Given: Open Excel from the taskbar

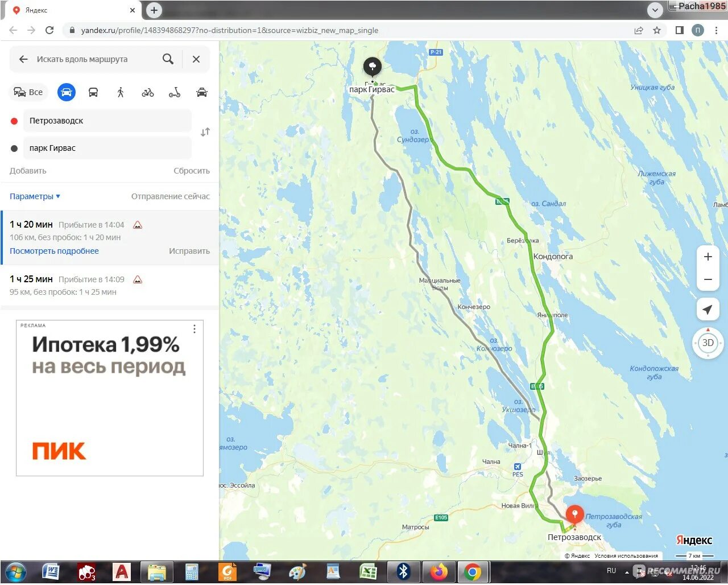Looking at the screenshot, I should (x=367, y=572).
